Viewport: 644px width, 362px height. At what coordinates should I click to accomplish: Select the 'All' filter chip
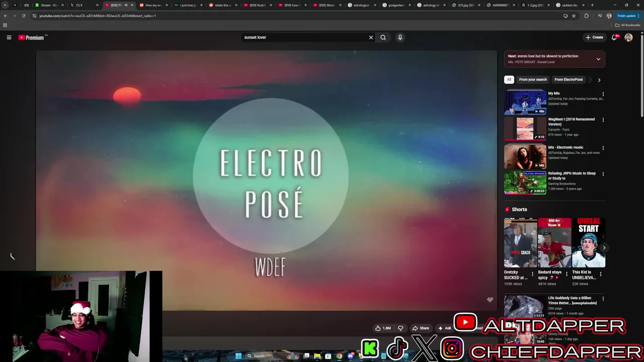tap(509, 79)
